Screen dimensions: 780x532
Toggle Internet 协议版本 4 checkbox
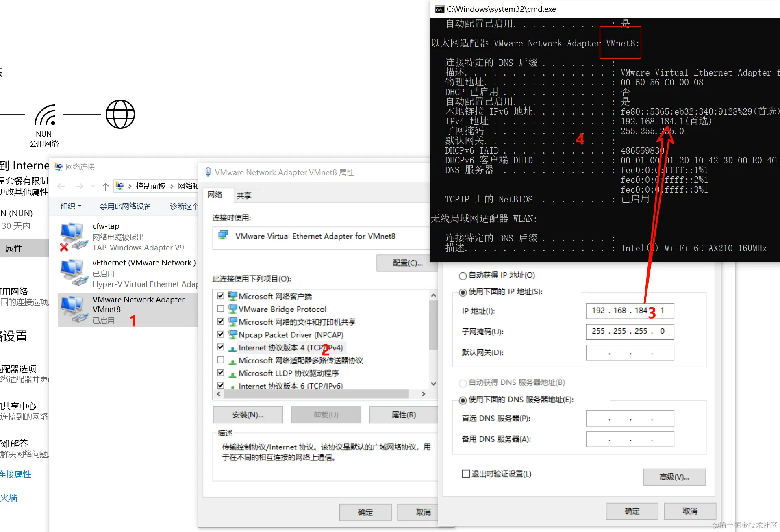click(221, 347)
